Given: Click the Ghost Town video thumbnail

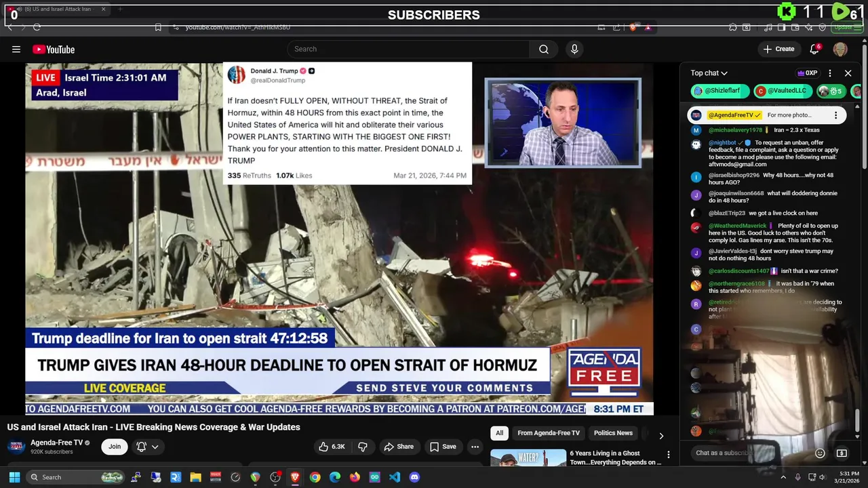Looking at the screenshot, I should pos(528,457).
